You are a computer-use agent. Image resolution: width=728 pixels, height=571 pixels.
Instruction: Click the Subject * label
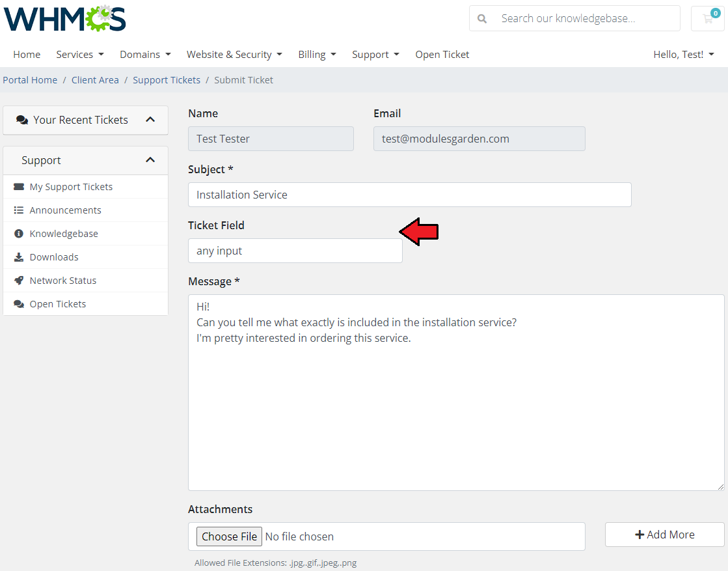(x=211, y=169)
